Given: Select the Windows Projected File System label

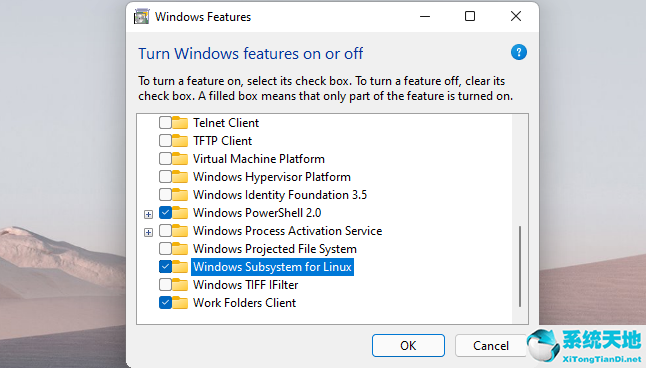Looking at the screenshot, I should pos(275,249).
